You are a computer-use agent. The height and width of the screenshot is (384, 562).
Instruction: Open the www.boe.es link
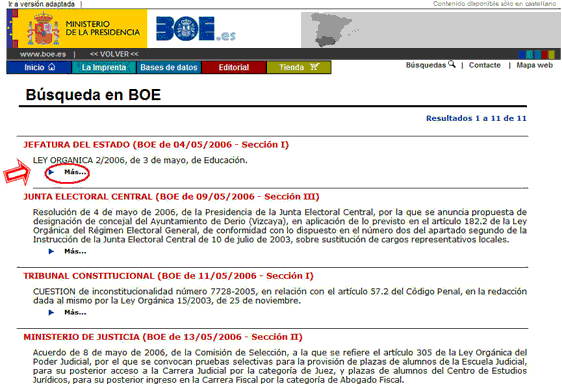(x=43, y=54)
